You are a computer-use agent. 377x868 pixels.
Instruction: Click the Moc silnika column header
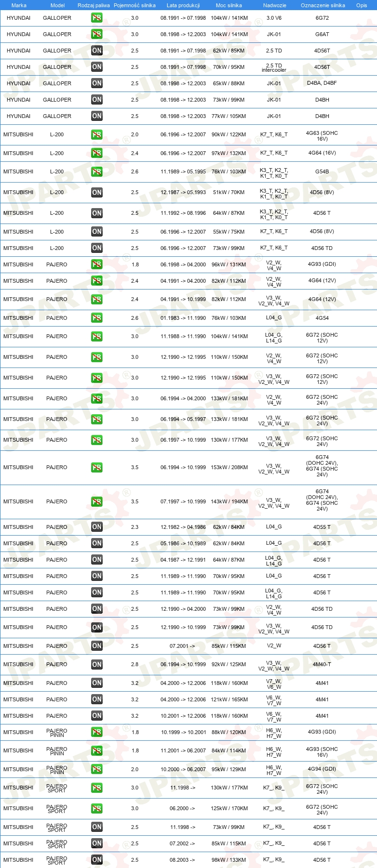tap(229, 5)
